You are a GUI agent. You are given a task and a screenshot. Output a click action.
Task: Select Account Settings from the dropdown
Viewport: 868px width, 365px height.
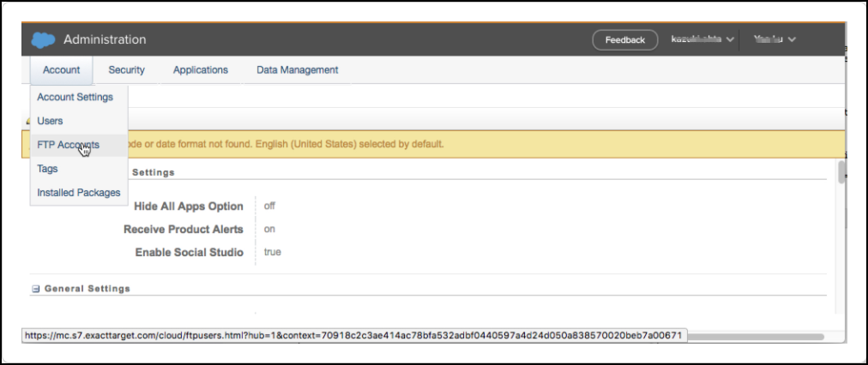(x=75, y=97)
